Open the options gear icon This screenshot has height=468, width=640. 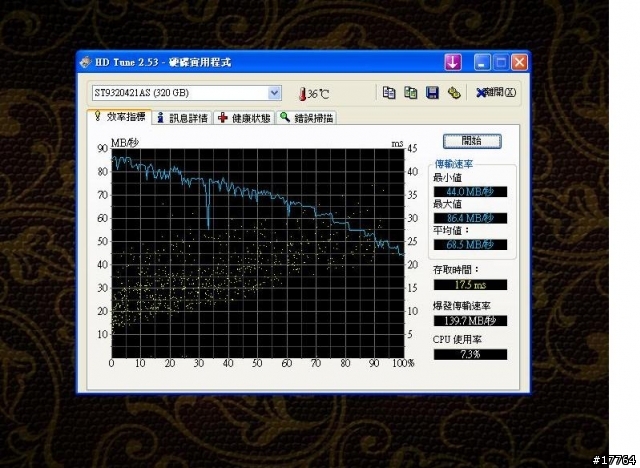[x=454, y=93]
